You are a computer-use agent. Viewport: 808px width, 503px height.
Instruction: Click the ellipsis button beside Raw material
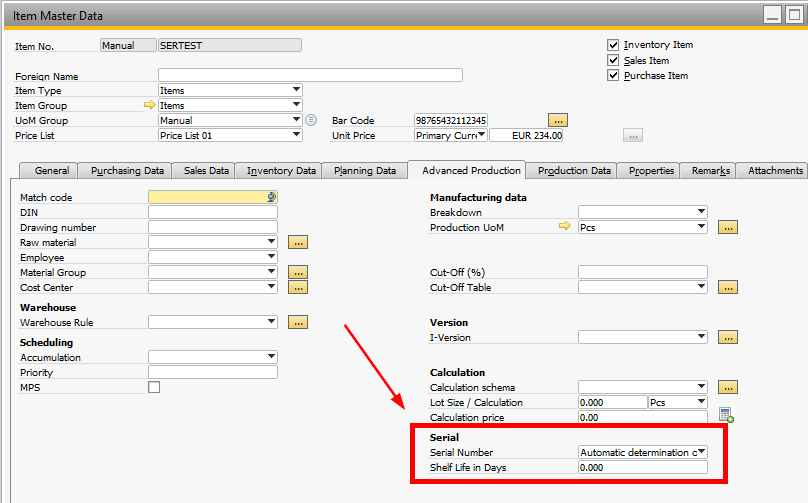(x=298, y=242)
